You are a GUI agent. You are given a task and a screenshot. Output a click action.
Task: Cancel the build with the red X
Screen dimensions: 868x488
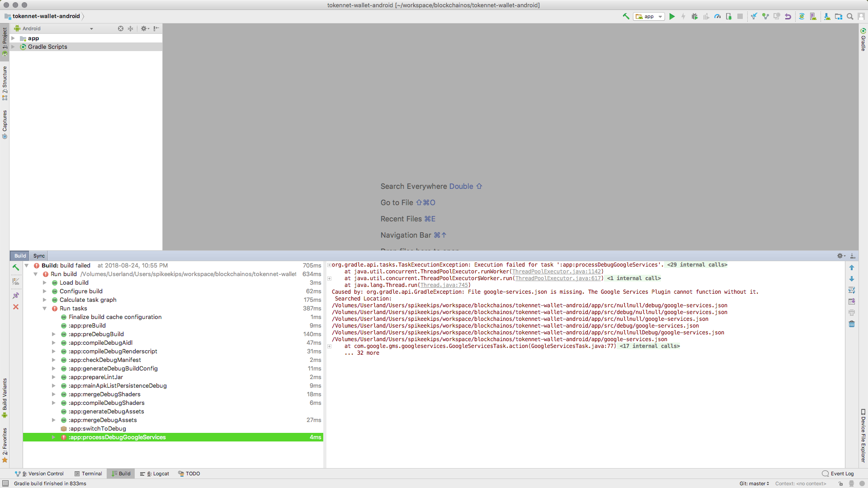point(16,307)
